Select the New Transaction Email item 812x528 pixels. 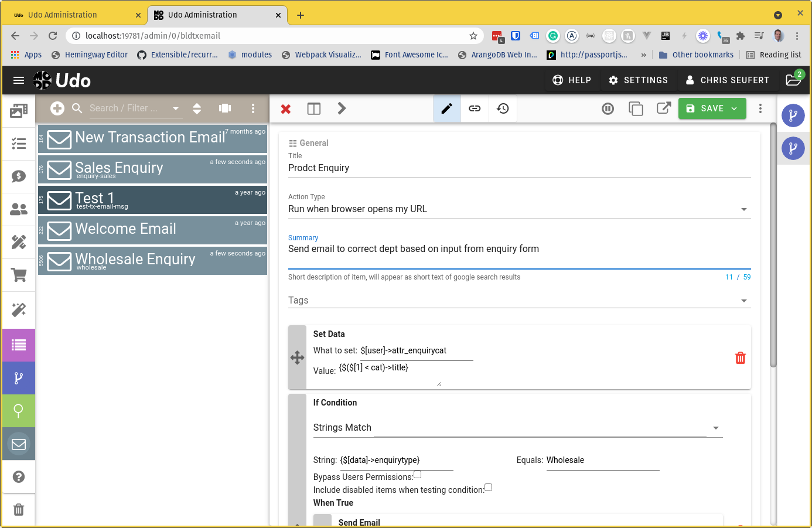pos(152,139)
